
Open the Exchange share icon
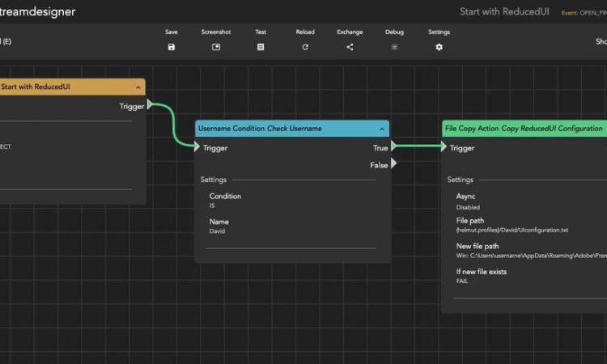pos(350,47)
